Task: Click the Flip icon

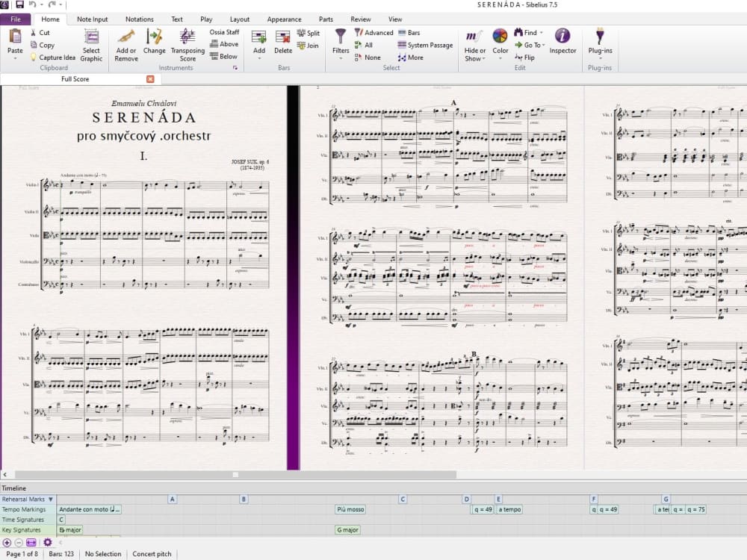Action: coord(518,57)
